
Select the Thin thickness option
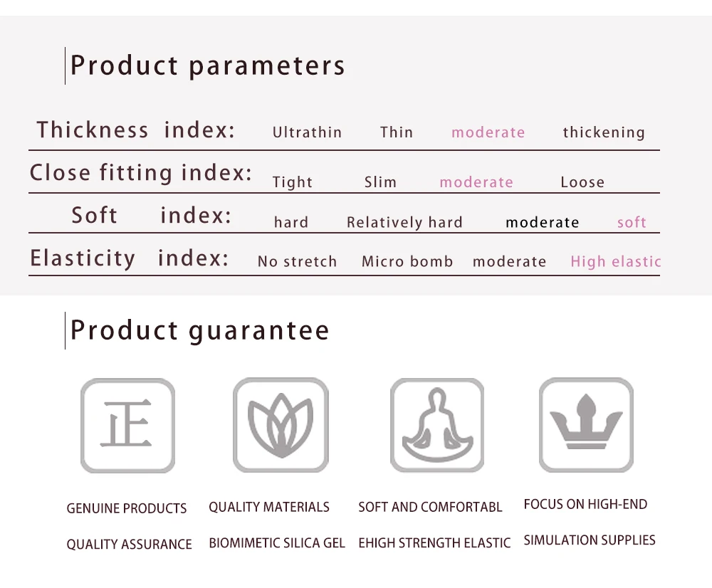click(397, 132)
